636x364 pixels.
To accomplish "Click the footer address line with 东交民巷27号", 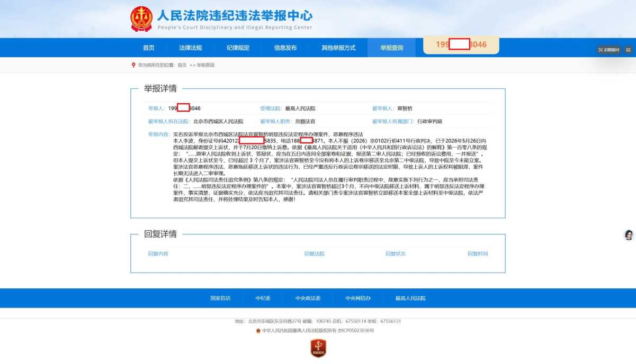I will 318,321.
